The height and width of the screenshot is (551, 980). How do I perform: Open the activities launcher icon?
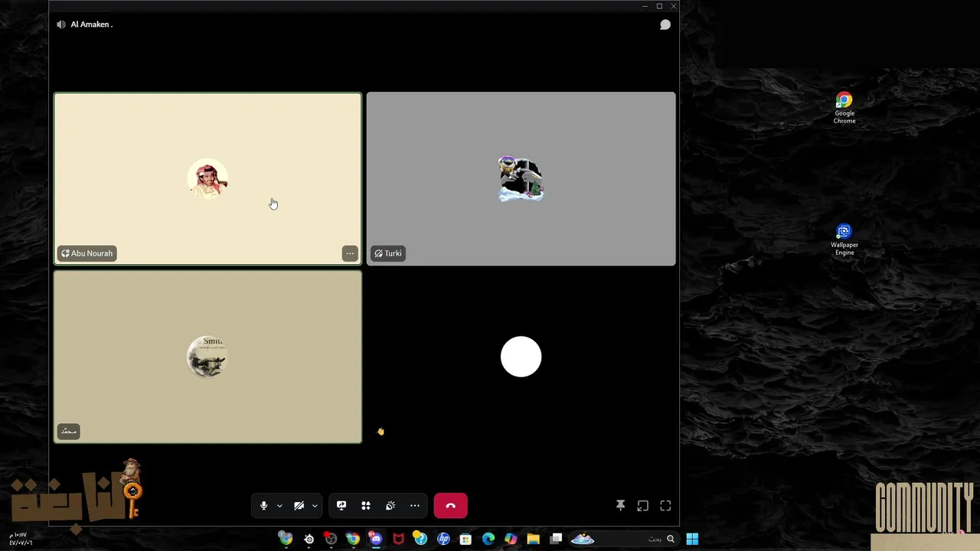coord(366,506)
